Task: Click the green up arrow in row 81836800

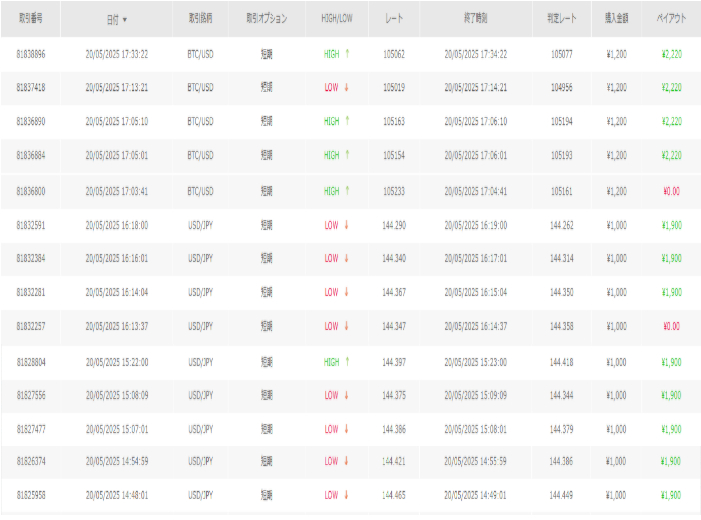Action: coord(347,191)
